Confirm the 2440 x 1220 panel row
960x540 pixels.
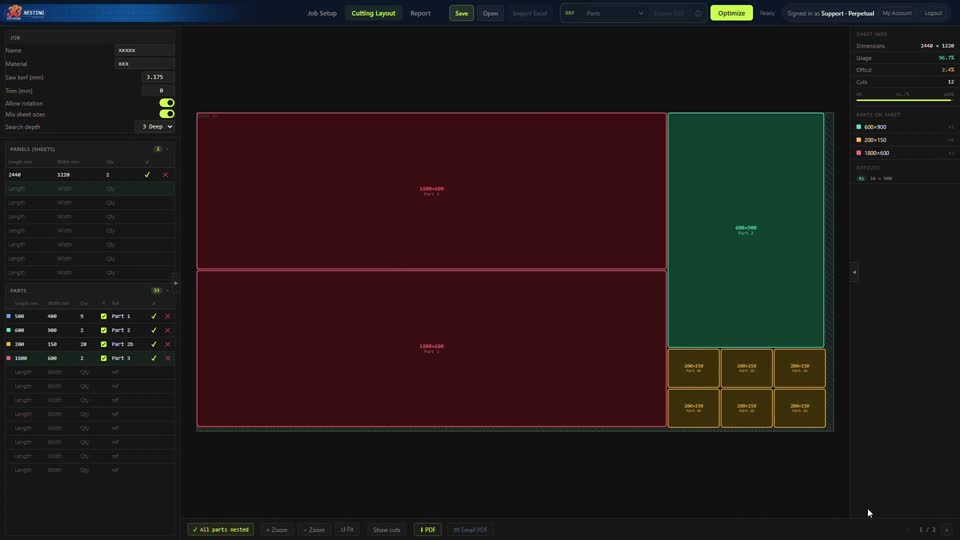click(147, 175)
